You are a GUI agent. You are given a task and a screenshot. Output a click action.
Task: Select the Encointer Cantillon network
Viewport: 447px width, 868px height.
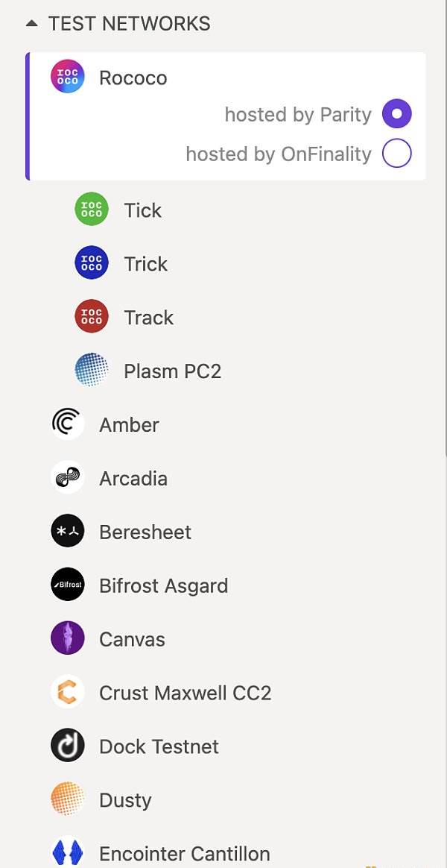184,854
